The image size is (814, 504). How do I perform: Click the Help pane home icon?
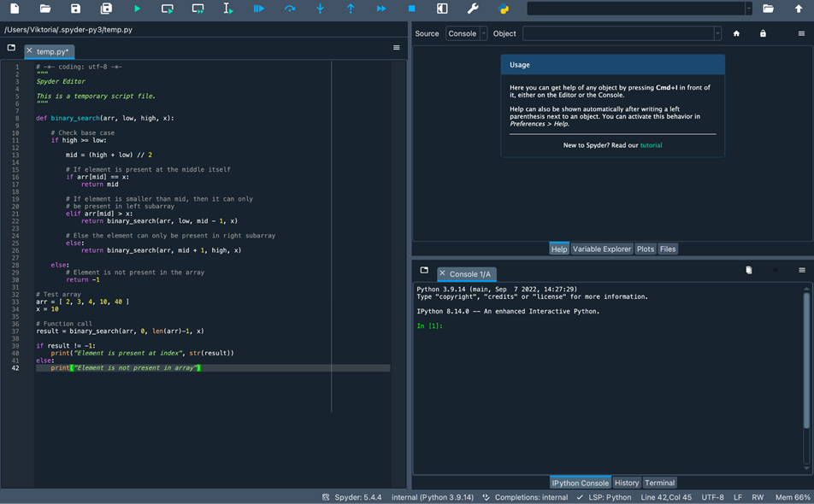click(x=736, y=33)
